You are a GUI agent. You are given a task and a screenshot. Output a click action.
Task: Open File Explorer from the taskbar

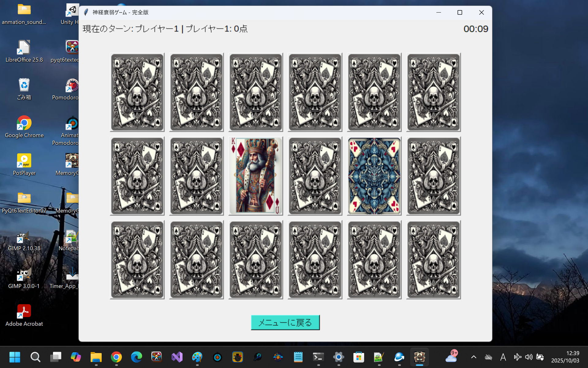point(96,357)
